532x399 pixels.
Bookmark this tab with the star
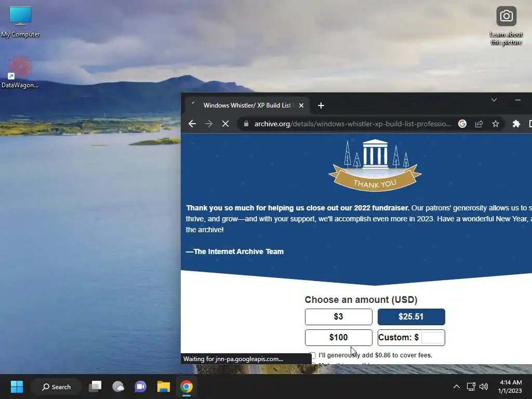(x=495, y=124)
